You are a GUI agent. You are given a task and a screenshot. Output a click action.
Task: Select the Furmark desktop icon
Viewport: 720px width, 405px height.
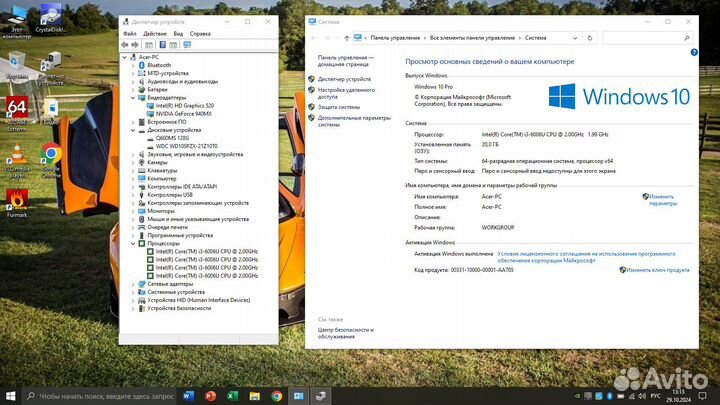pos(17,203)
